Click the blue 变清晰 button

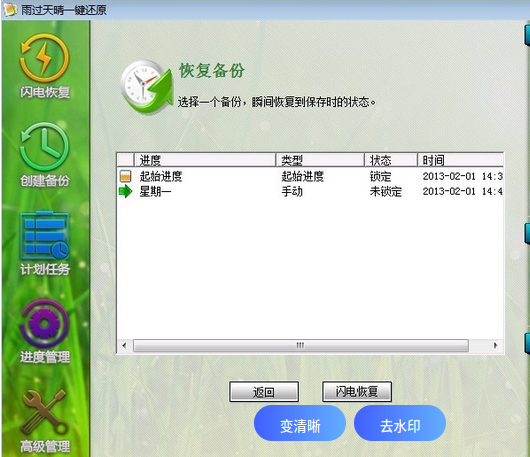pos(300,423)
